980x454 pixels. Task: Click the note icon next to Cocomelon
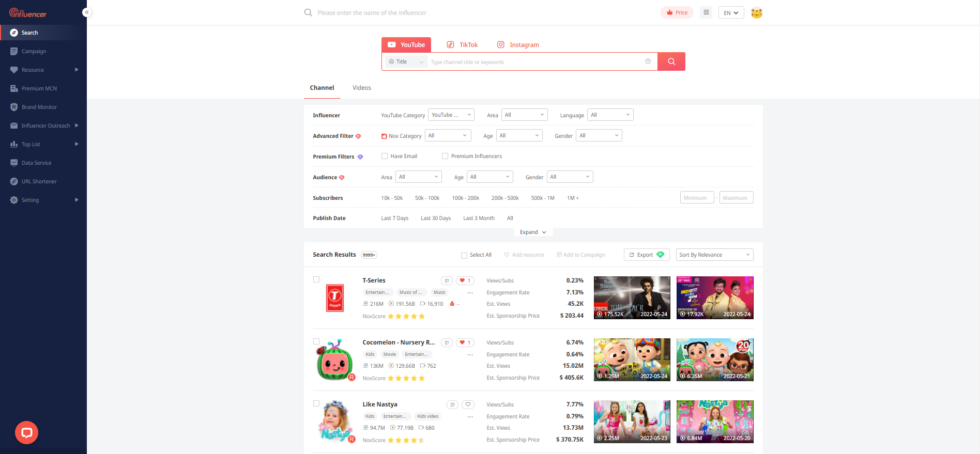[x=447, y=342]
